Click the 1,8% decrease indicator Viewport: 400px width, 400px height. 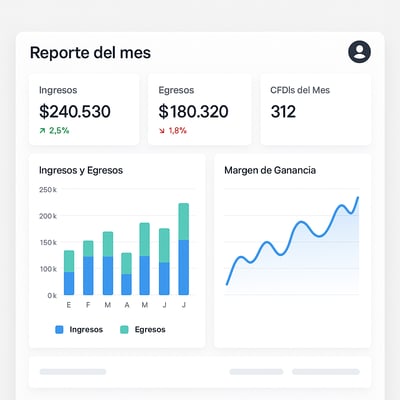[177, 130]
